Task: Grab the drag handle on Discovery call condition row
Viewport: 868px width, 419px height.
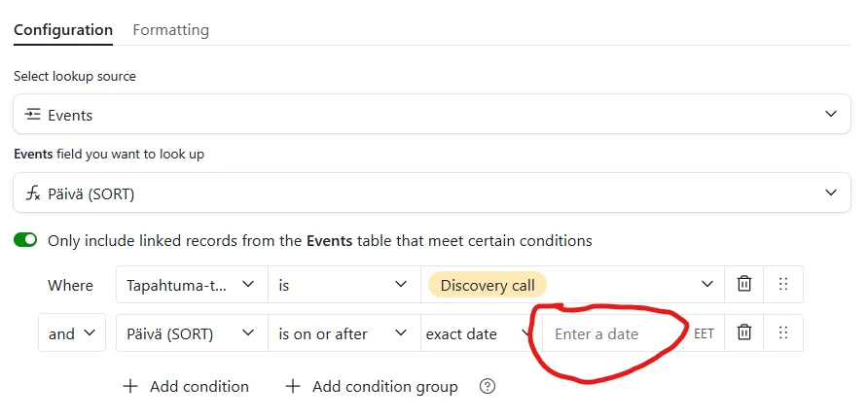Action: click(x=782, y=284)
